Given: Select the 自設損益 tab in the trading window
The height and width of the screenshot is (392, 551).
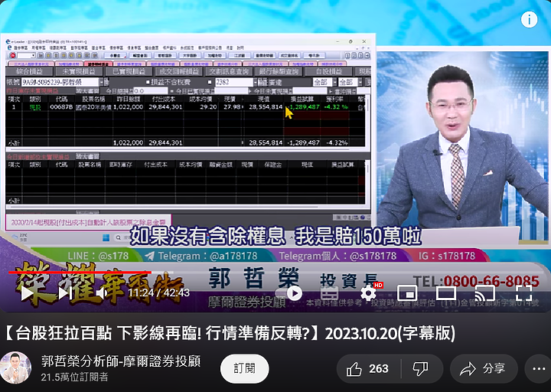Looking at the screenshot, I should 328,71.
